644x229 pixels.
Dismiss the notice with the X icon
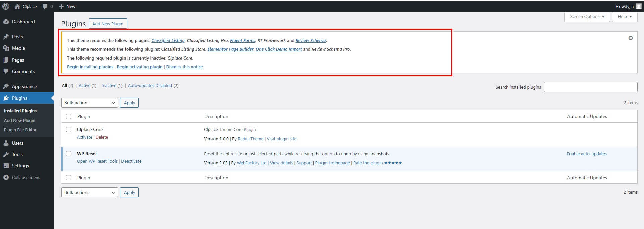[x=631, y=38]
